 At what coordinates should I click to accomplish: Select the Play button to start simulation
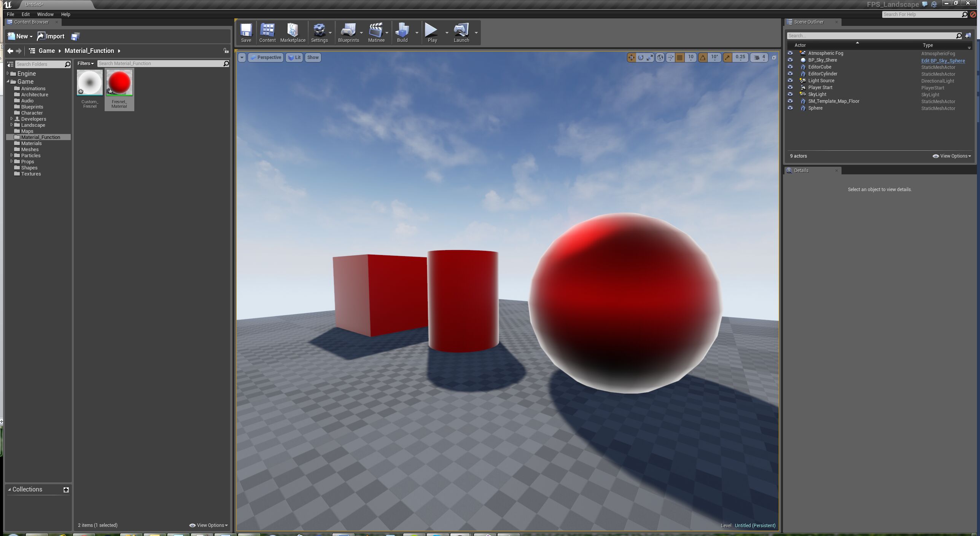point(431,32)
